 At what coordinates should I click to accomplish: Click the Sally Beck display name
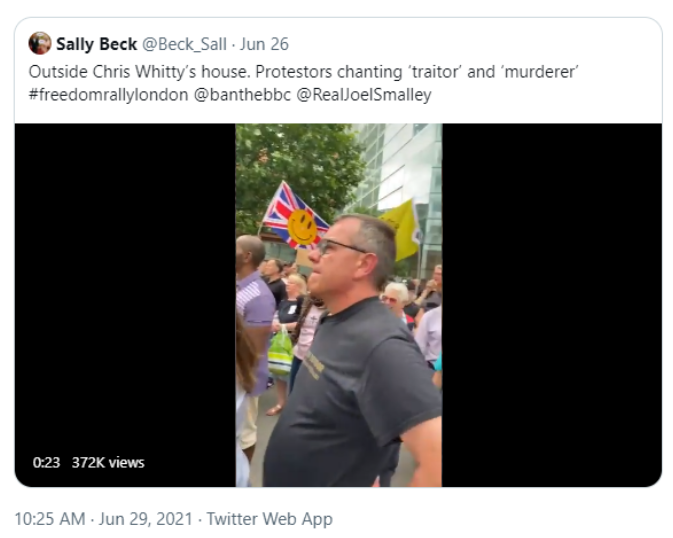97,44
